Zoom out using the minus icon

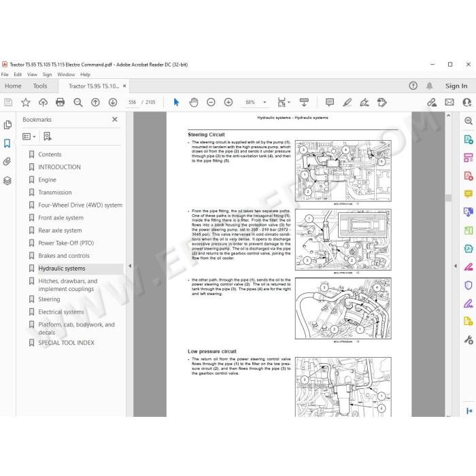211,102
